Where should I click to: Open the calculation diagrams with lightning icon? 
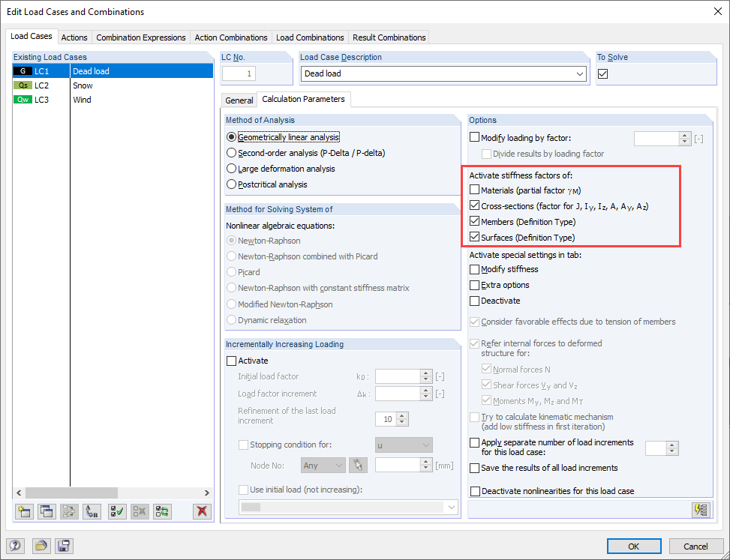701,510
